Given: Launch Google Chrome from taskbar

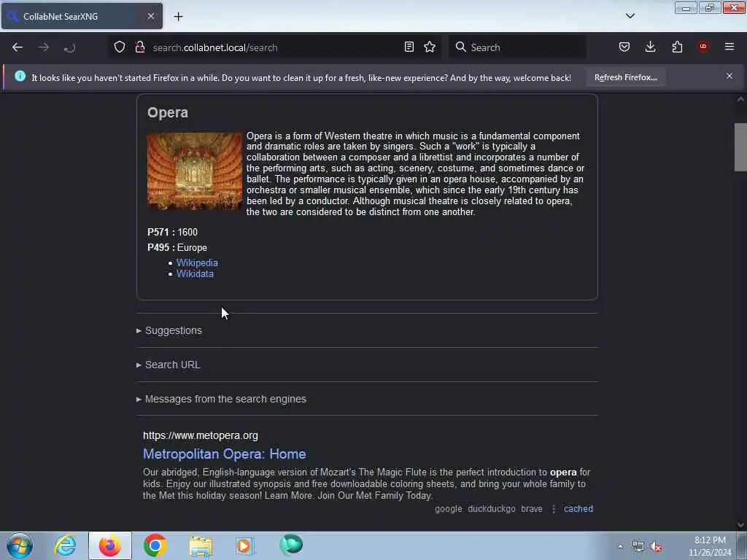Looking at the screenshot, I should [x=155, y=545].
